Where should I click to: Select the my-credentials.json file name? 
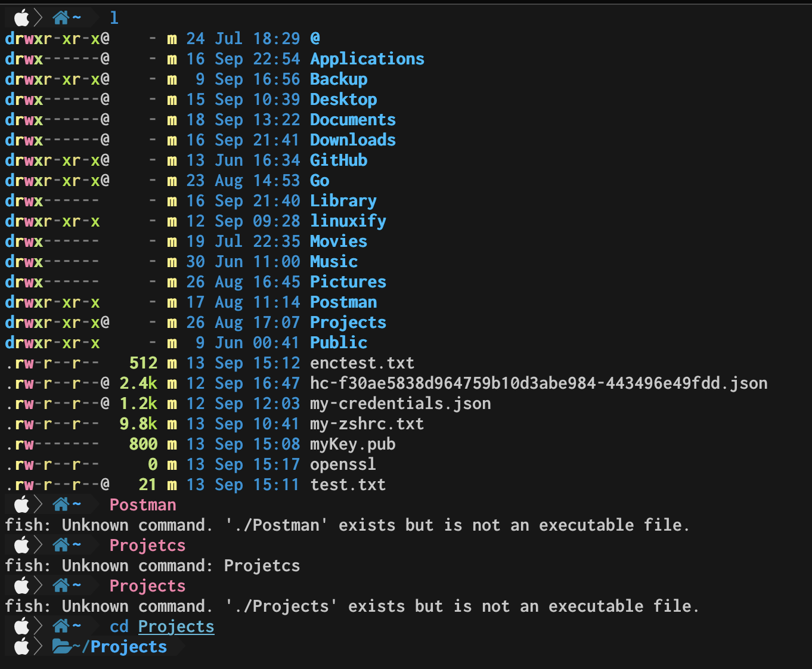click(400, 403)
